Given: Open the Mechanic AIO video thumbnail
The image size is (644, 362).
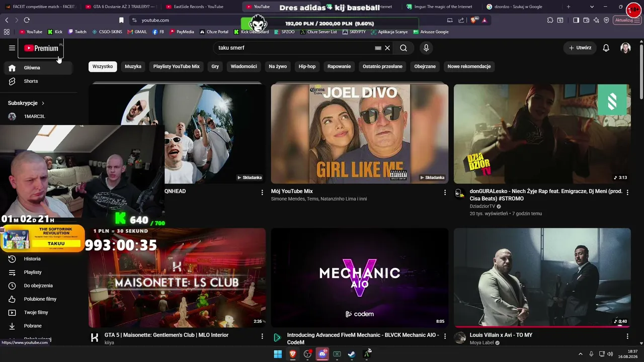Looking at the screenshot, I should 360,278.
